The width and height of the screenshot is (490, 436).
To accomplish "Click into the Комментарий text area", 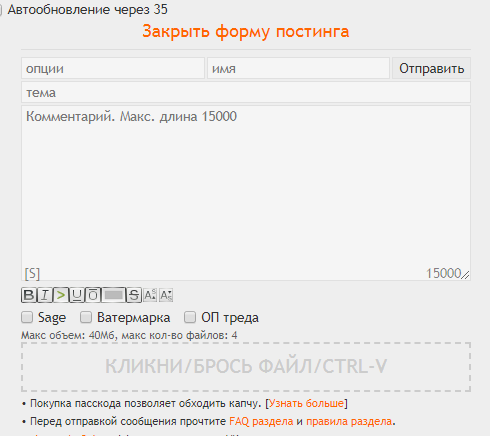I will click(246, 193).
